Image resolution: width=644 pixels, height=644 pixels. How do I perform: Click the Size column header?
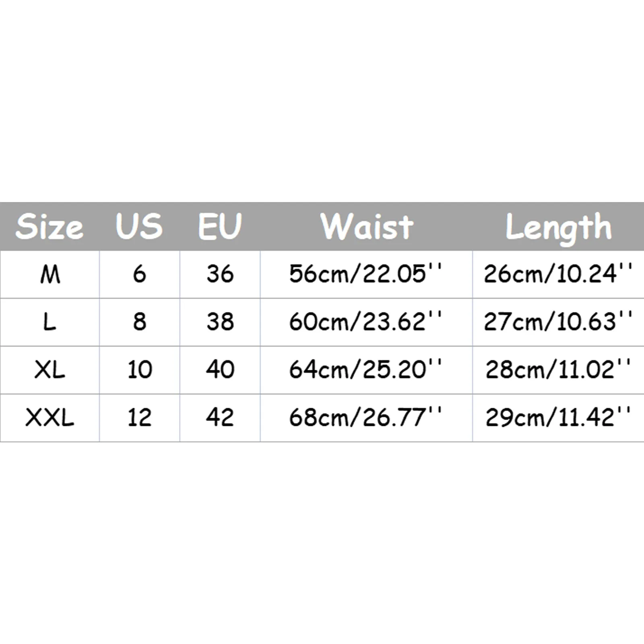[x=50, y=226]
